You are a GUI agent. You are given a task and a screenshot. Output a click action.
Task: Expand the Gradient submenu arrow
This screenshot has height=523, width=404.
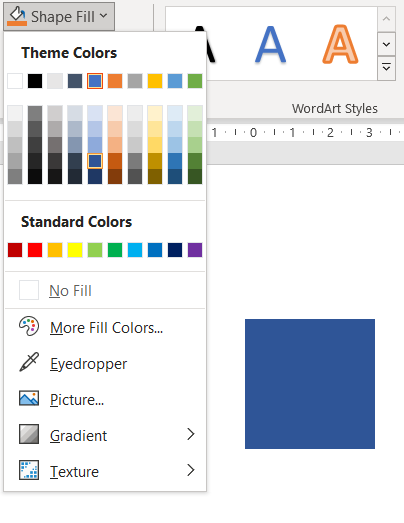190,434
